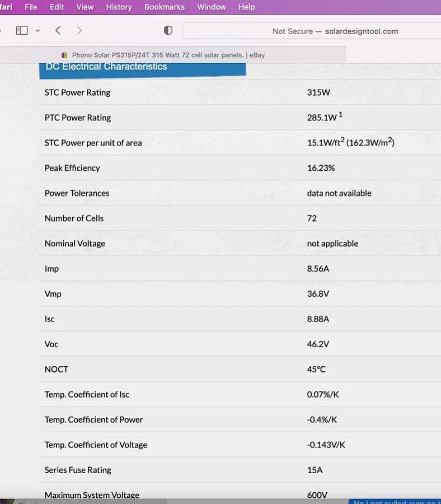Image resolution: width=441 pixels, height=504 pixels.
Task: Open the Bookmarks menu
Action: pos(164,7)
